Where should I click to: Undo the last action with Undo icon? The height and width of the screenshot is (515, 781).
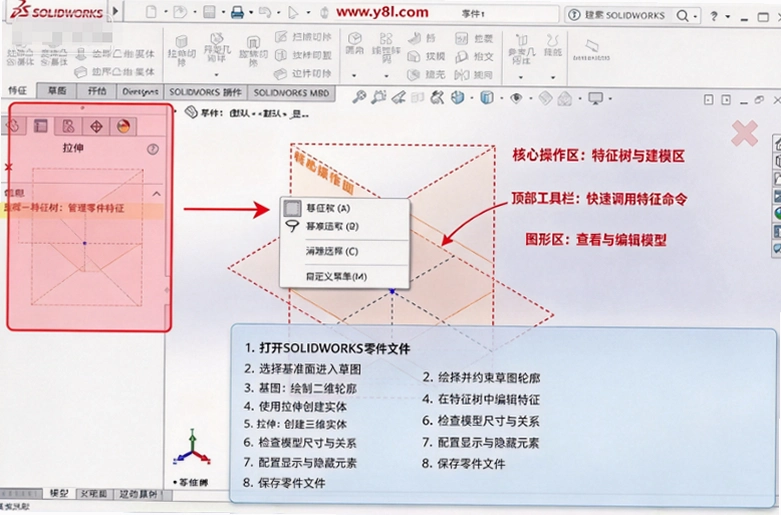pos(264,12)
